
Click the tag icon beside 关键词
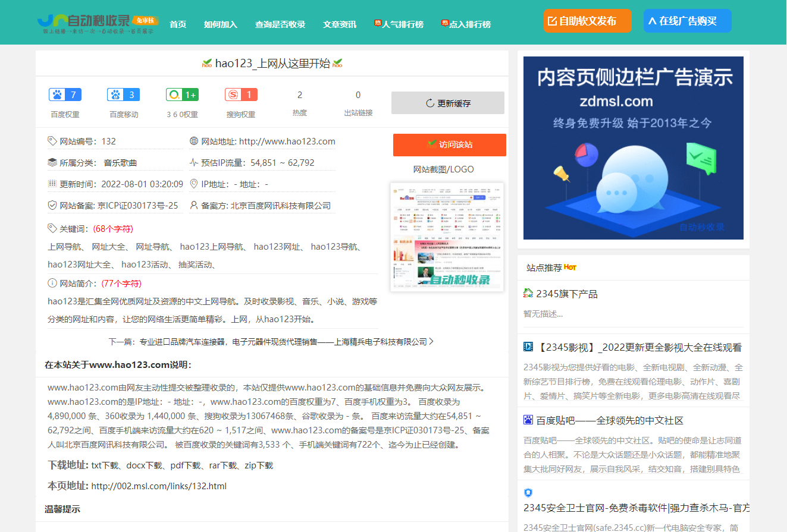pyautogui.click(x=52, y=228)
